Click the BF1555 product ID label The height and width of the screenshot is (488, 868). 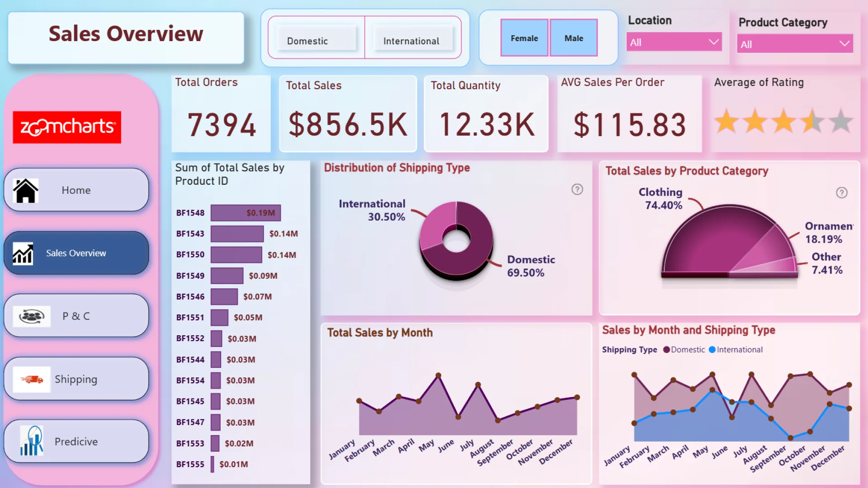click(190, 464)
